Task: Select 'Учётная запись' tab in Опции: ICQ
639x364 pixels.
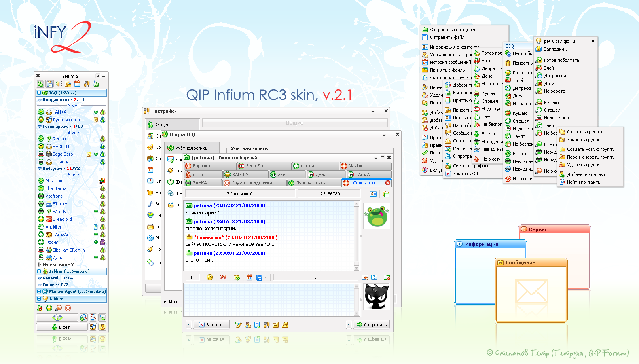Action: (x=192, y=148)
